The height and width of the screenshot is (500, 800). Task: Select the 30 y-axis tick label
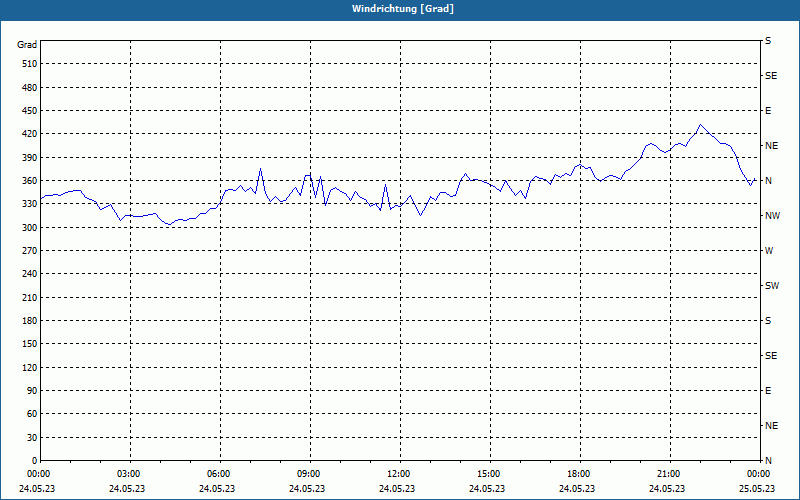click(x=32, y=438)
